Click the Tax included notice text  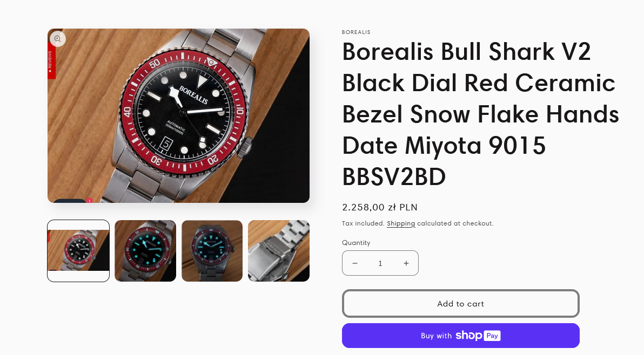tap(363, 223)
